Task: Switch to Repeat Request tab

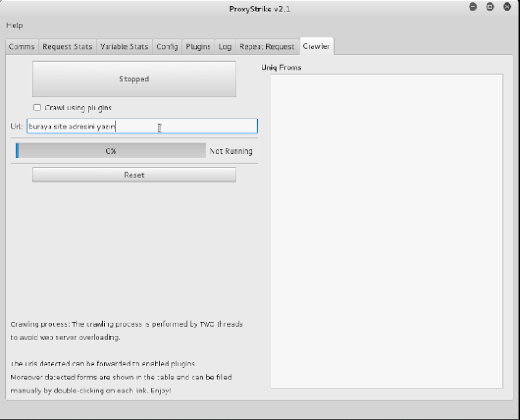Action: pyautogui.click(x=267, y=46)
